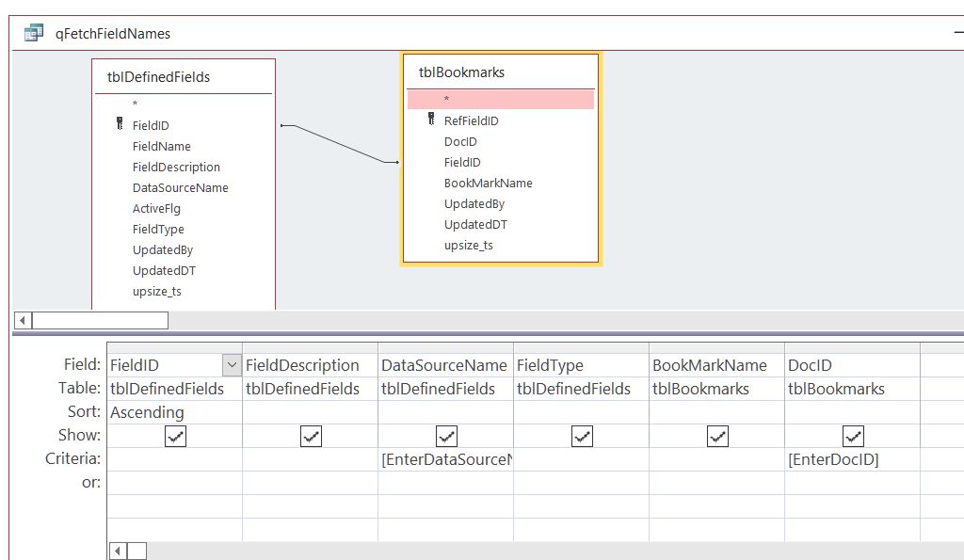Click the EnterDataSourceName criteria cell
The image size is (964, 560).
click(x=445, y=459)
